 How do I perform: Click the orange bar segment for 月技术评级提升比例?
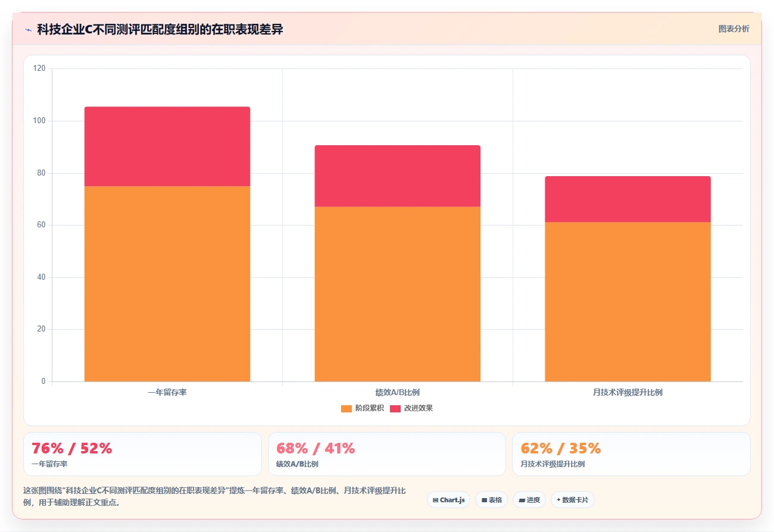click(x=628, y=302)
